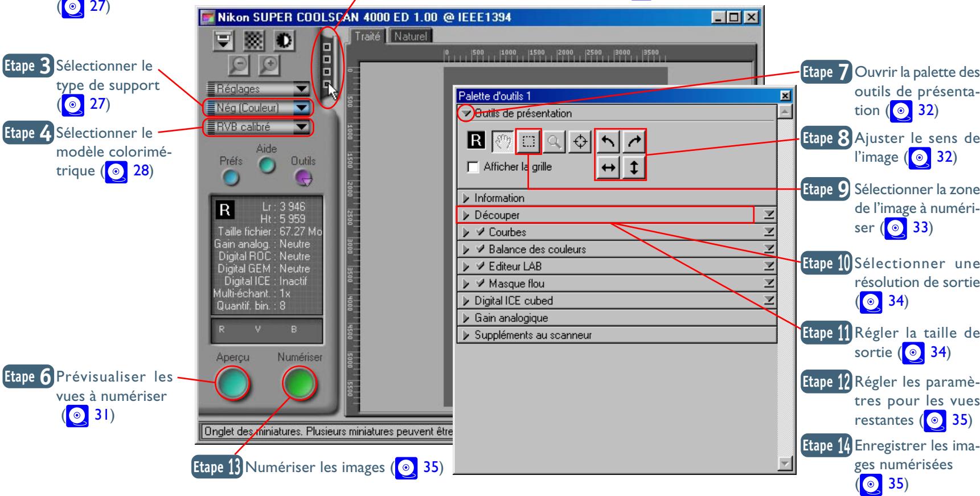
Task: Click the 'Multi-échant. : 1x' readout
Action: (x=251, y=293)
